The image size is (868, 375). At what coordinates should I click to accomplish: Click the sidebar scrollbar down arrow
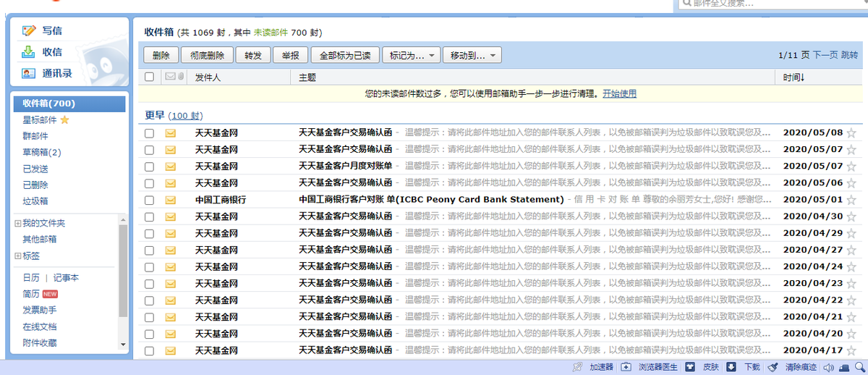[x=122, y=345]
